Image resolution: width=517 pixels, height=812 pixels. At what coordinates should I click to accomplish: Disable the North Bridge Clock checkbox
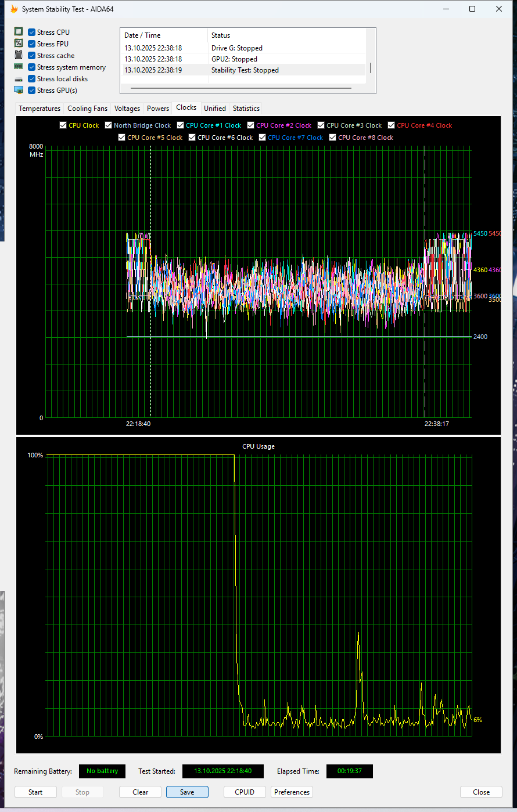pyautogui.click(x=108, y=125)
